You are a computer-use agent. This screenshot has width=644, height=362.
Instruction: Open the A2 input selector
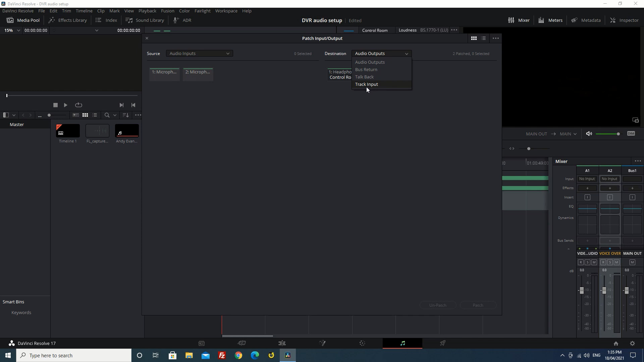click(609, 179)
